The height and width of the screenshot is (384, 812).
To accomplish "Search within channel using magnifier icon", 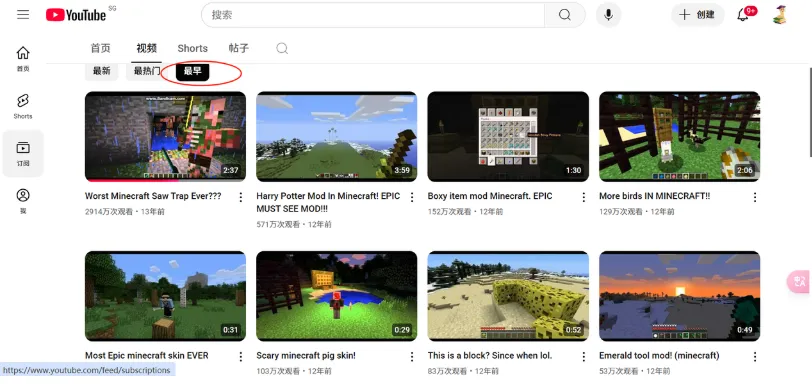I will [282, 49].
